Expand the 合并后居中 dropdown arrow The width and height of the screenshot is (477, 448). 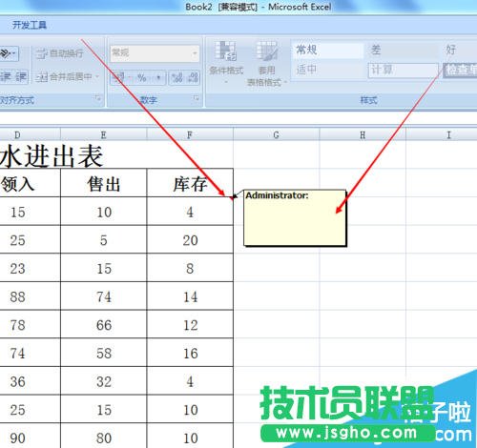pos(97,76)
